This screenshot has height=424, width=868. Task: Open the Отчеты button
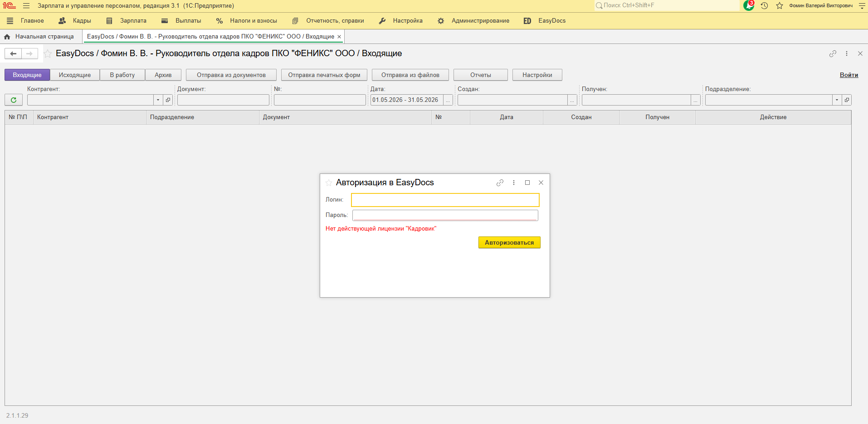pyautogui.click(x=481, y=75)
